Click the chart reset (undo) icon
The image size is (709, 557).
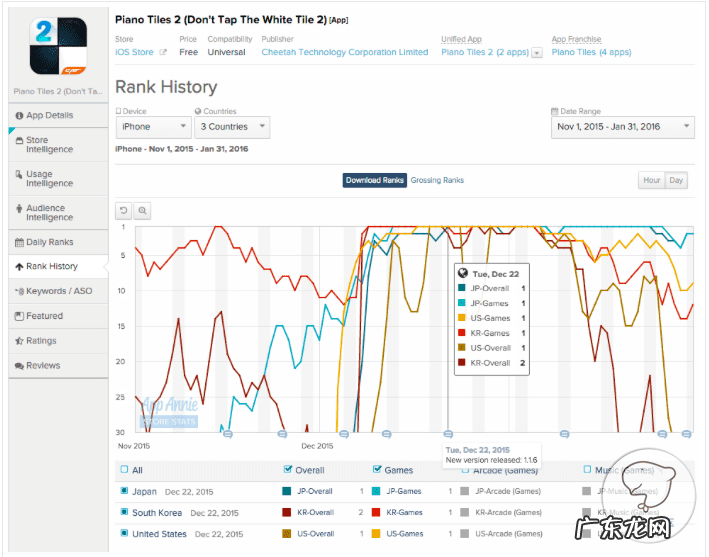point(124,211)
